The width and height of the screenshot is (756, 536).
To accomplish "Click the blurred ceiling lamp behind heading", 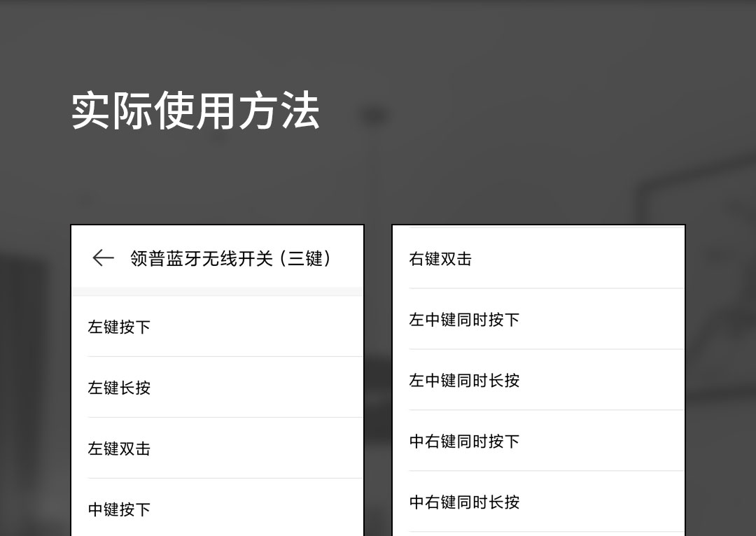I will pos(374,115).
